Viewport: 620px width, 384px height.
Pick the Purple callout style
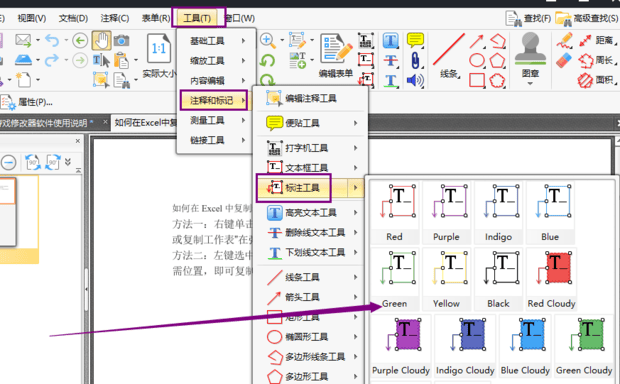coord(446,212)
